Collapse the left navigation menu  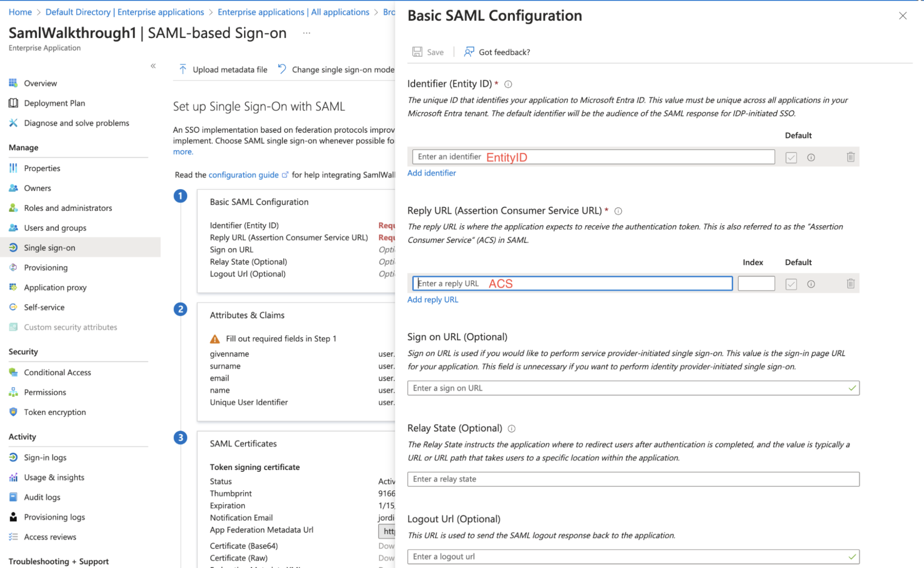click(x=153, y=66)
